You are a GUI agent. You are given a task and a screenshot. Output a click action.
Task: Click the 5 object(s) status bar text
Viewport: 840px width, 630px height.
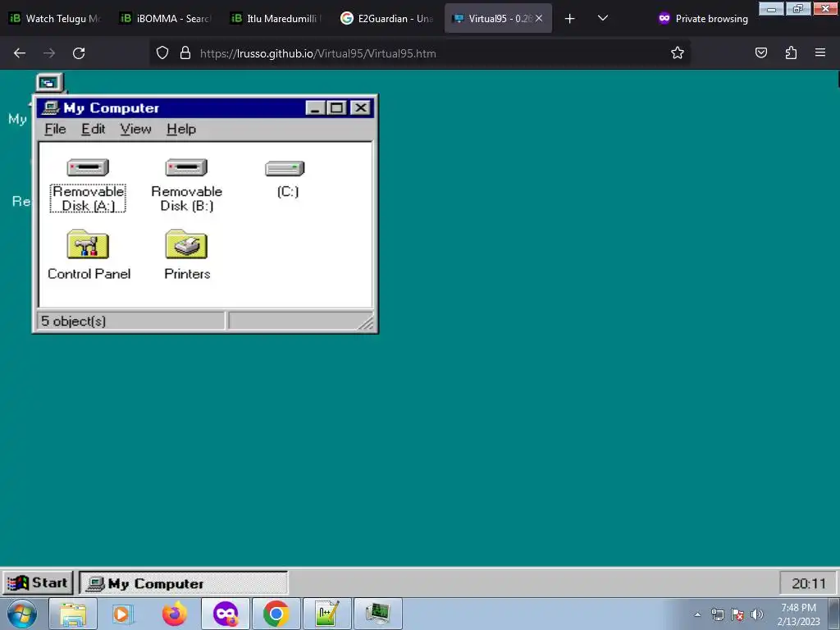point(73,321)
